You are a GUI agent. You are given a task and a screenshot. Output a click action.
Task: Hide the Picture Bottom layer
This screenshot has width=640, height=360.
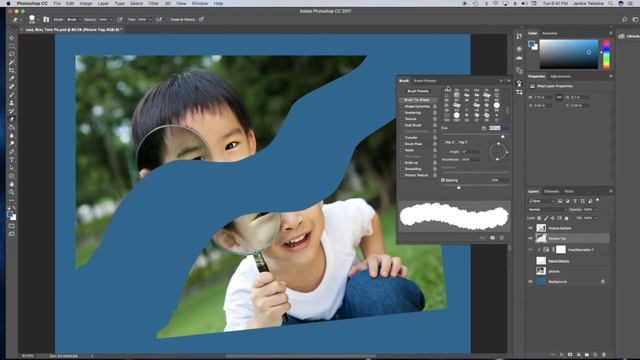530,228
